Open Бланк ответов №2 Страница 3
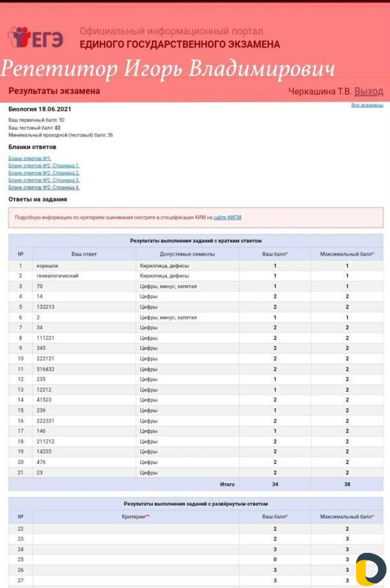Viewport: 390px width, 588px height. (x=44, y=180)
